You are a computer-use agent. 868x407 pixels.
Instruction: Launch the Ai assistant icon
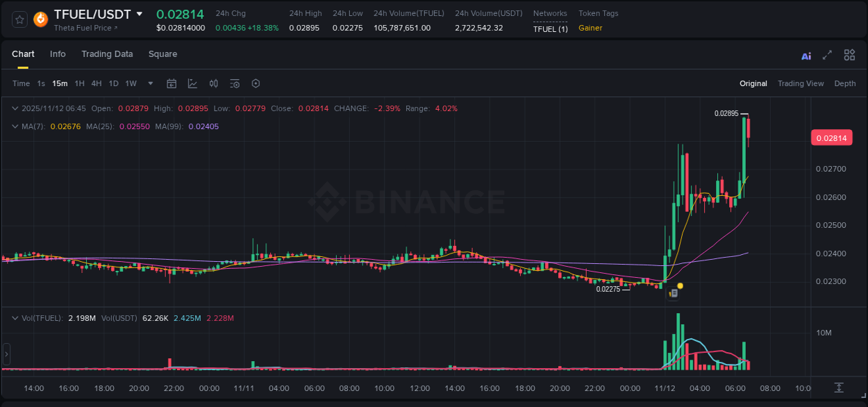(806, 54)
